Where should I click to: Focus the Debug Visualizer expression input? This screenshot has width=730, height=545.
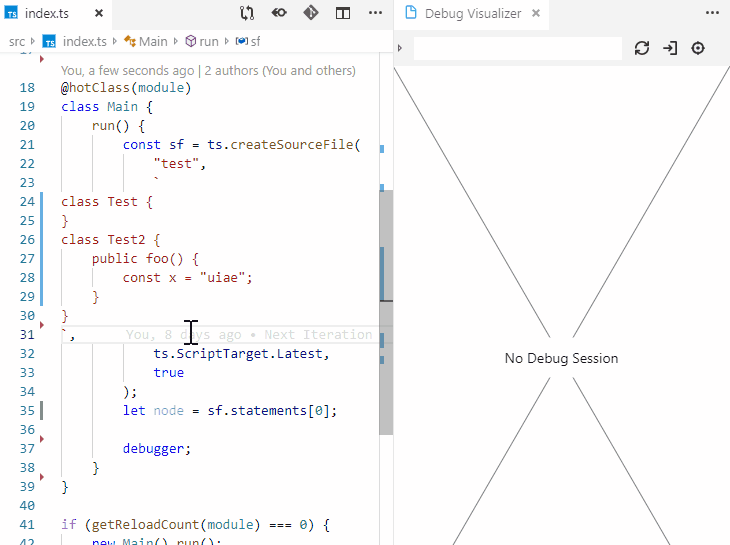click(518, 48)
